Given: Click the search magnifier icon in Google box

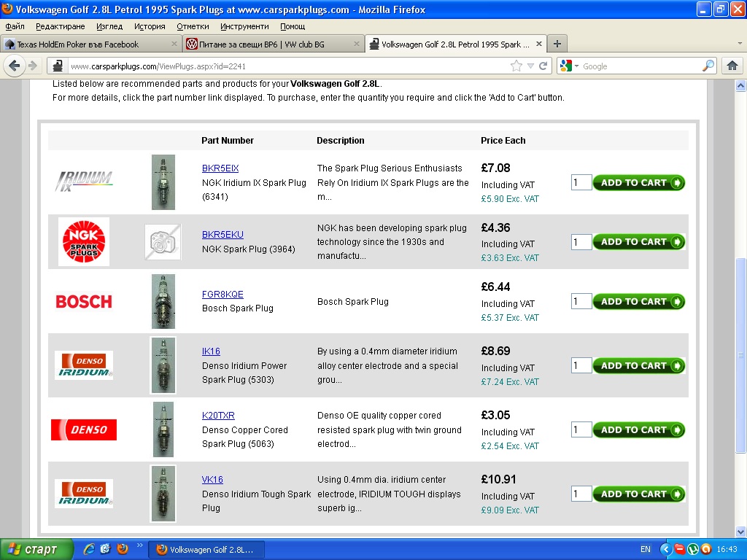Looking at the screenshot, I should (x=708, y=66).
